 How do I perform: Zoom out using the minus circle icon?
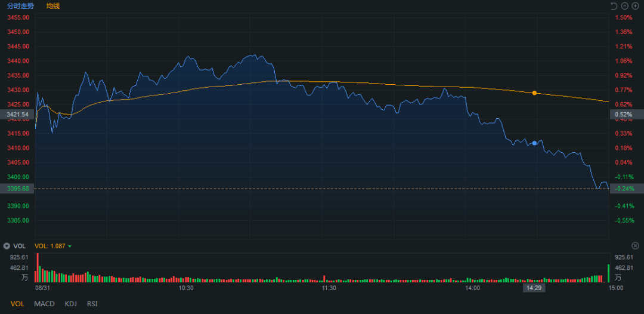(x=625, y=6)
